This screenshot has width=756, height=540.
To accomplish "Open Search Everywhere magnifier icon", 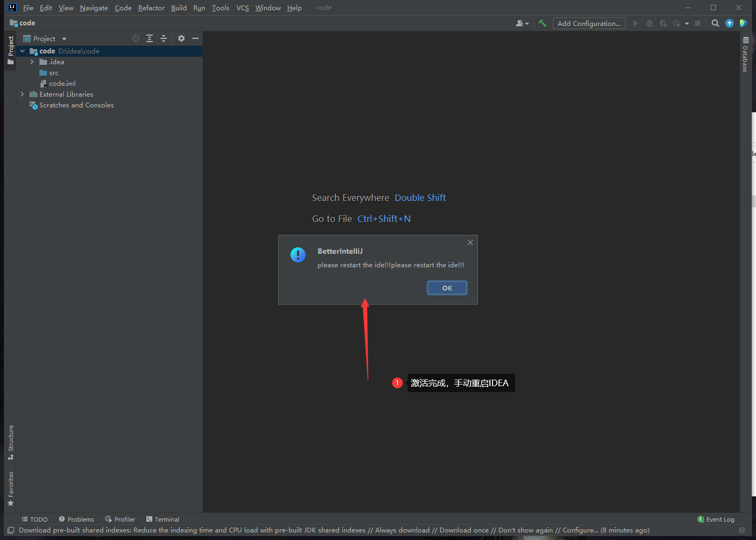I will tap(715, 23).
